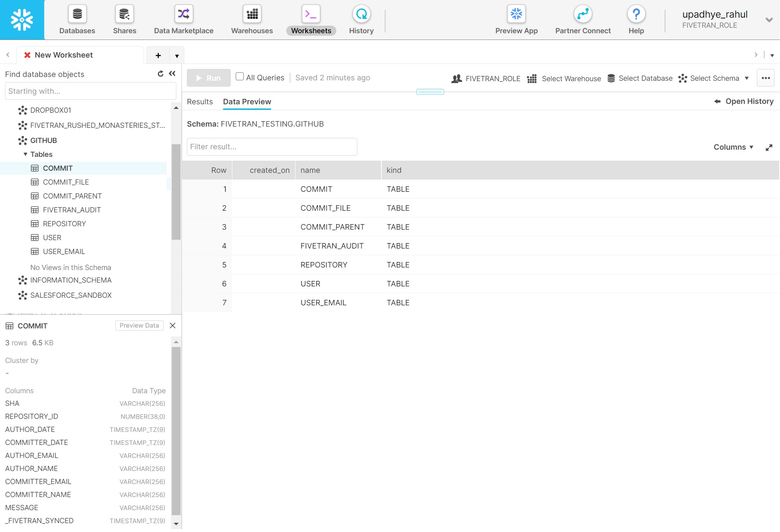Open the Warehouses page icon
This screenshot has width=780, height=532.
[252, 14]
